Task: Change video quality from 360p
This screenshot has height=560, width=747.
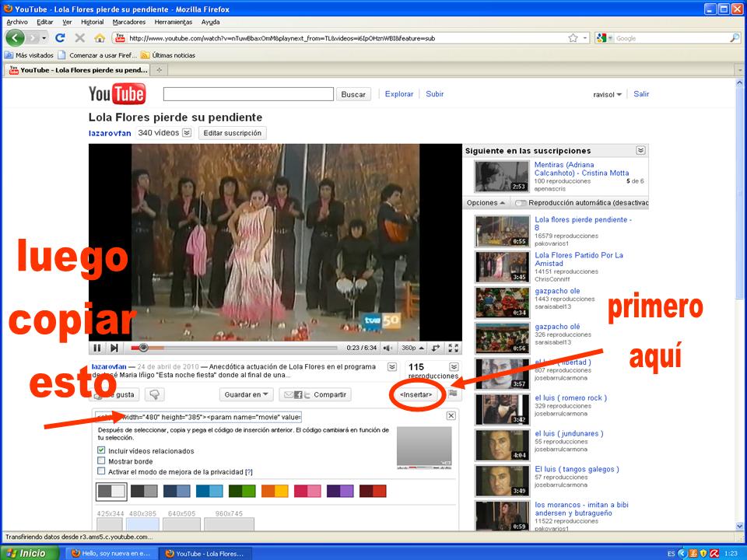Action: 412,348
